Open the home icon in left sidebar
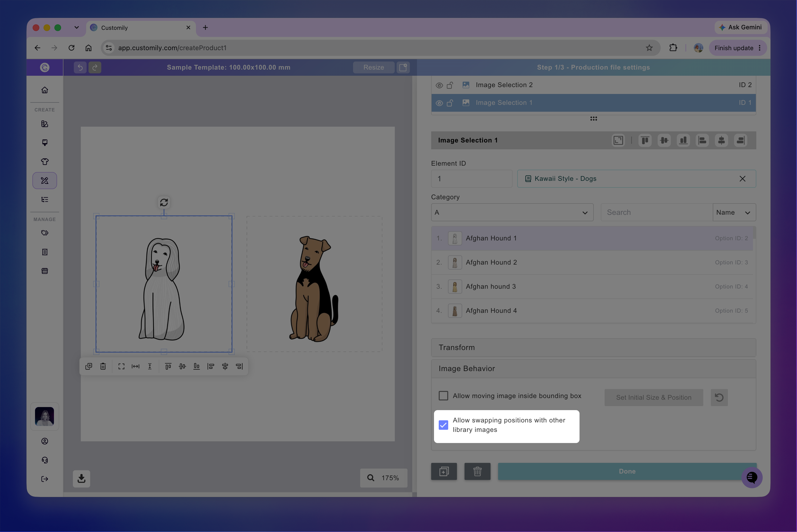 click(45, 90)
